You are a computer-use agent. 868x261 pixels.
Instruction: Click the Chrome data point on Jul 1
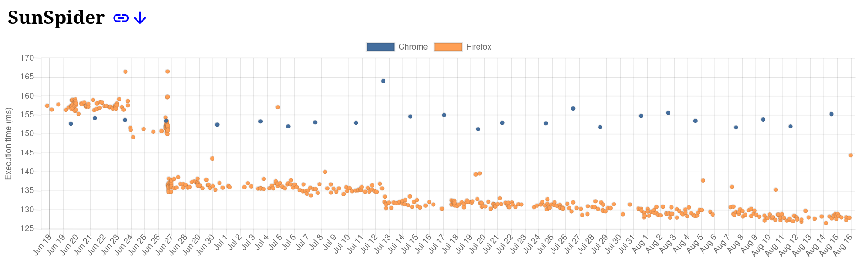[217, 125]
